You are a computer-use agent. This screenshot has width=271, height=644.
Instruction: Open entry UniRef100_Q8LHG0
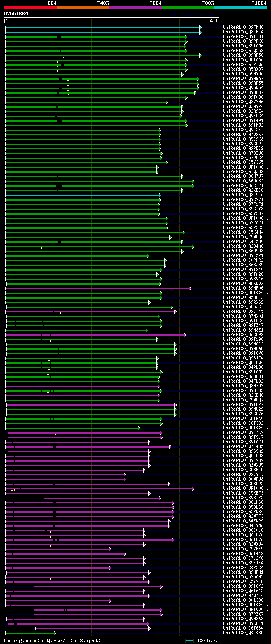click(243, 502)
